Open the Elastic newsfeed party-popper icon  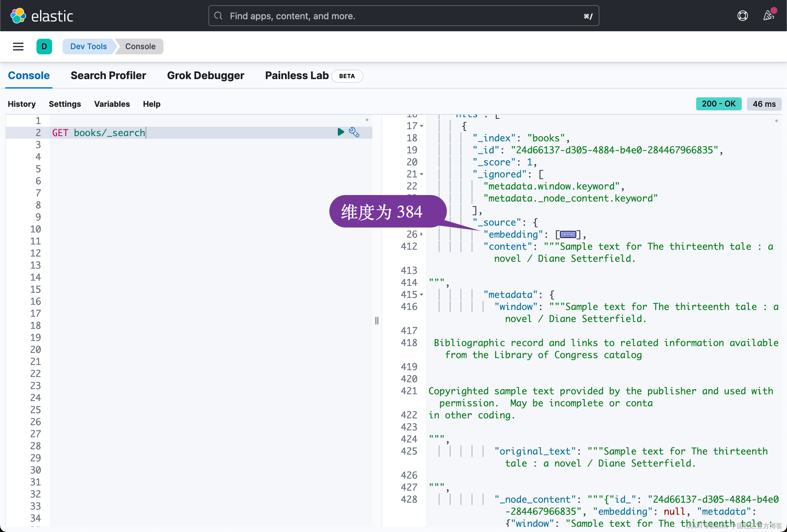(x=768, y=16)
